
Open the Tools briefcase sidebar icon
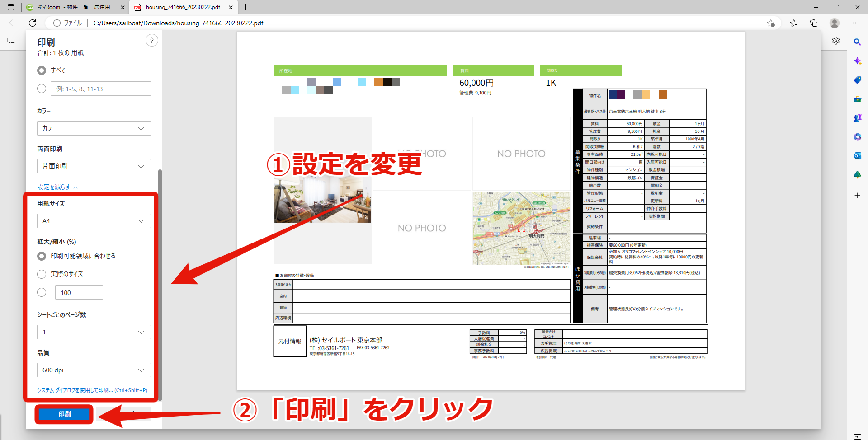click(x=857, y=99)
